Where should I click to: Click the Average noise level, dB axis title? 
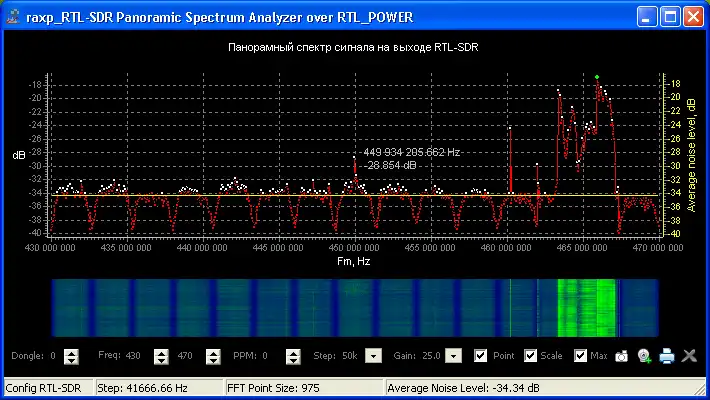pyautogui.click(x=691, y=155)
